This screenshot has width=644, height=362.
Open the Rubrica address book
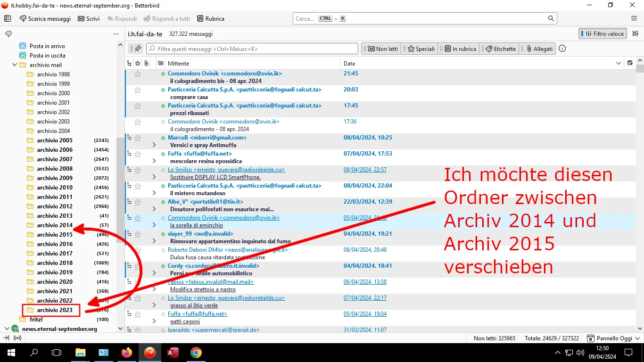pyautogui.click(x=210, y=19)
